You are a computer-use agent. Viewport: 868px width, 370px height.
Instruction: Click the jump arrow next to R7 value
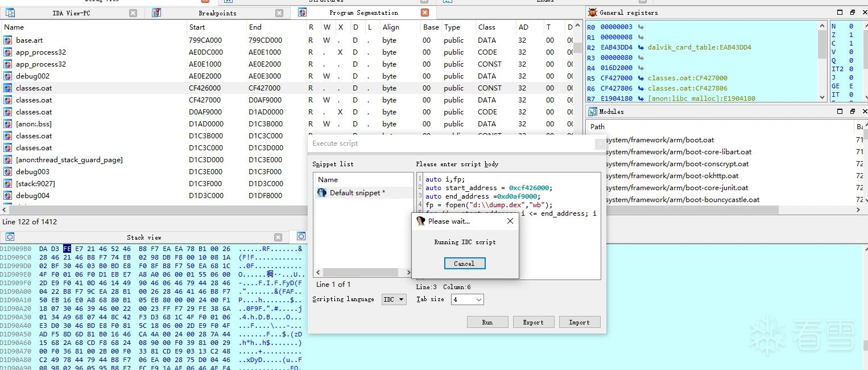click(641, 98)
